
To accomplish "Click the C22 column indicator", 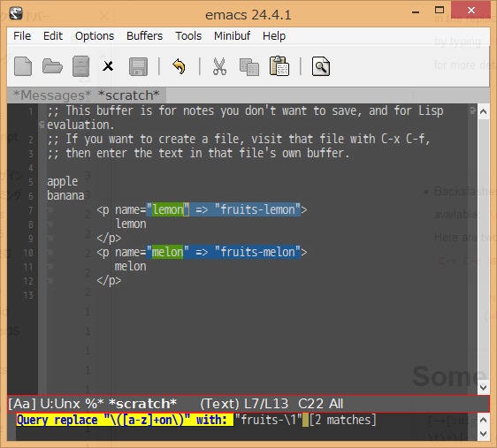I will (311, 404).
